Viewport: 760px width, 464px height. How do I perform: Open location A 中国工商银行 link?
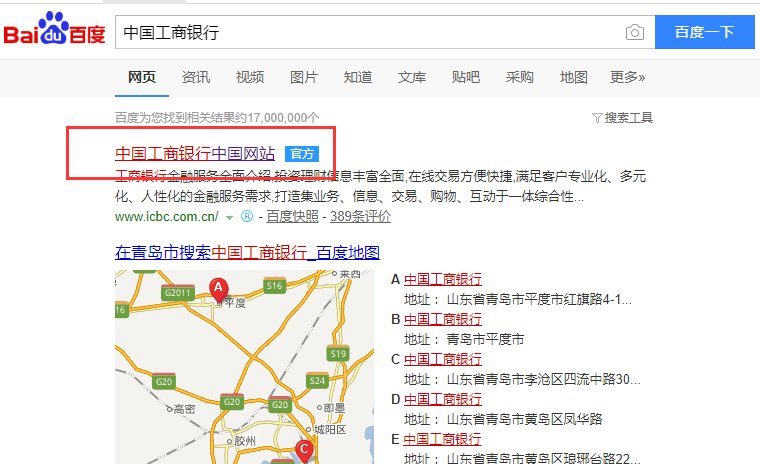[x=443, y=279]
